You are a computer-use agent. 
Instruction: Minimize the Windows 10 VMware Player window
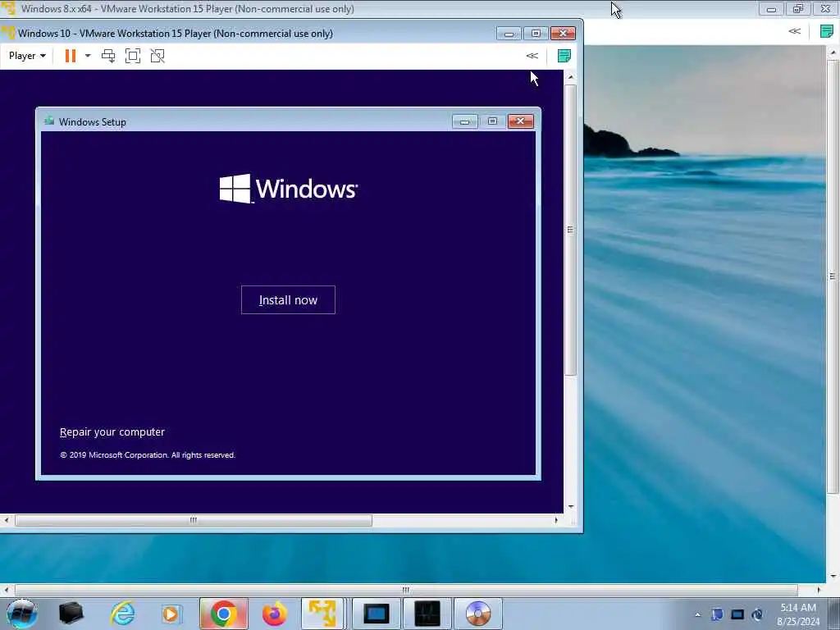pos(509,33)
